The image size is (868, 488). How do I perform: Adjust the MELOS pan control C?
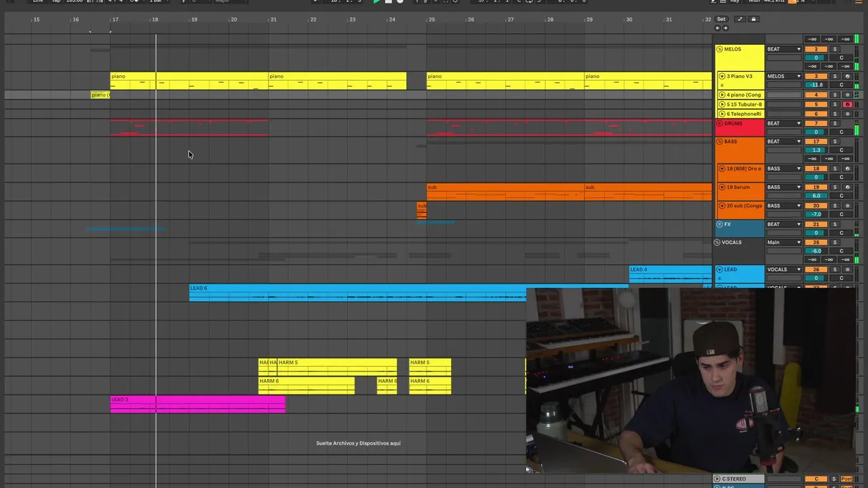click(x=841, y=58)
